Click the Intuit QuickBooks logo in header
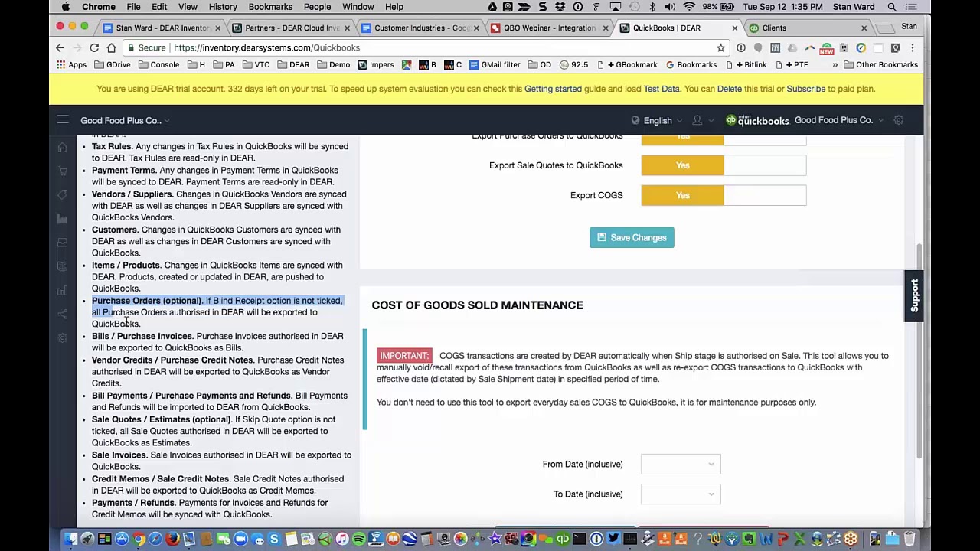 (757, 120)
